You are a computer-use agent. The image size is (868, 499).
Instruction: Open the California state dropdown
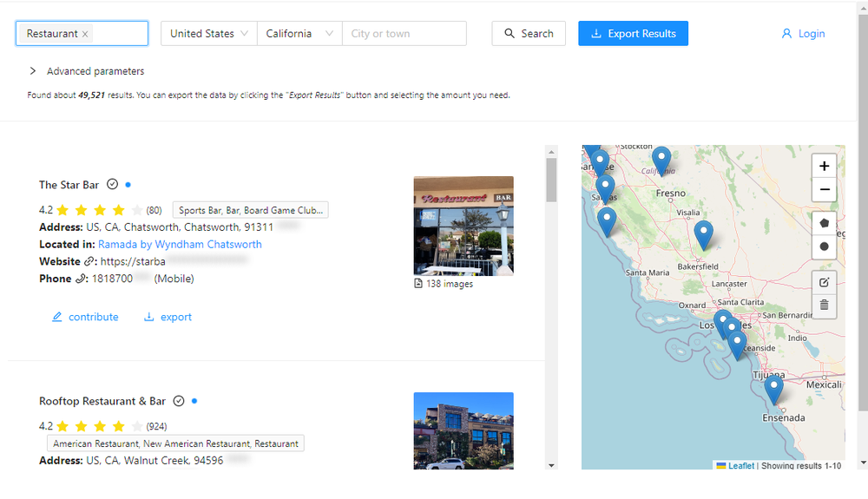[x=299, y=34]
